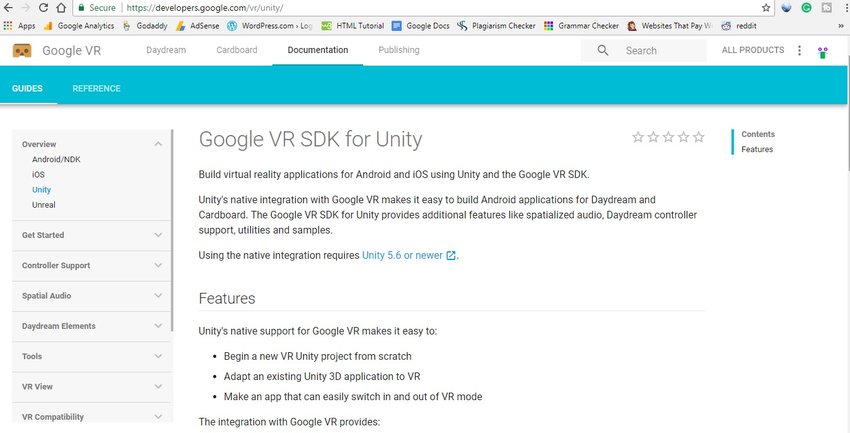Click the page vertical scrollbar
This screenshot has height=433, width=850.
pyautogui.click(x=848, y=112)
